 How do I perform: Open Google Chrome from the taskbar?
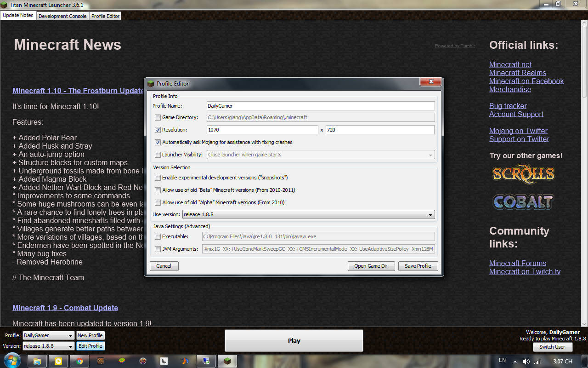[79, 361]
